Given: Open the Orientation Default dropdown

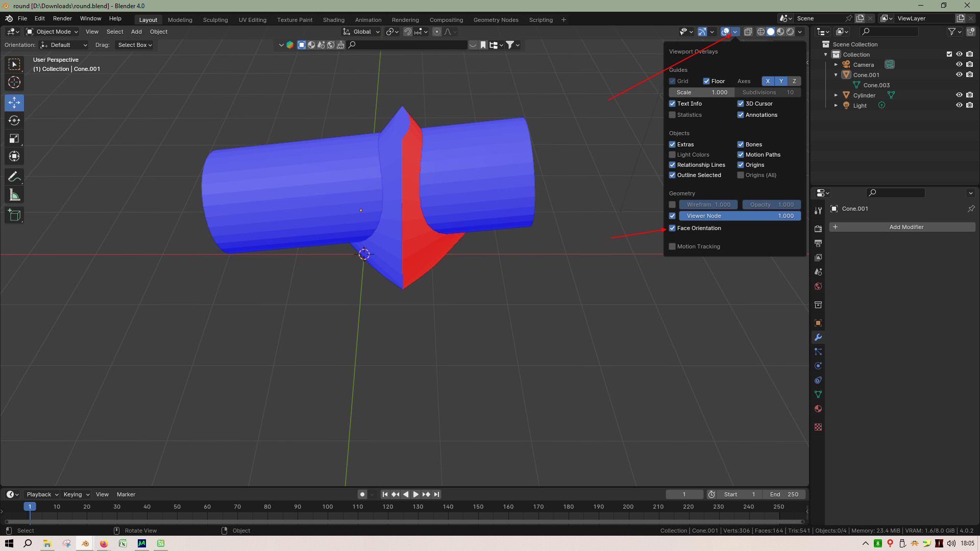Looking at the screenshot, I should point(64,45).
